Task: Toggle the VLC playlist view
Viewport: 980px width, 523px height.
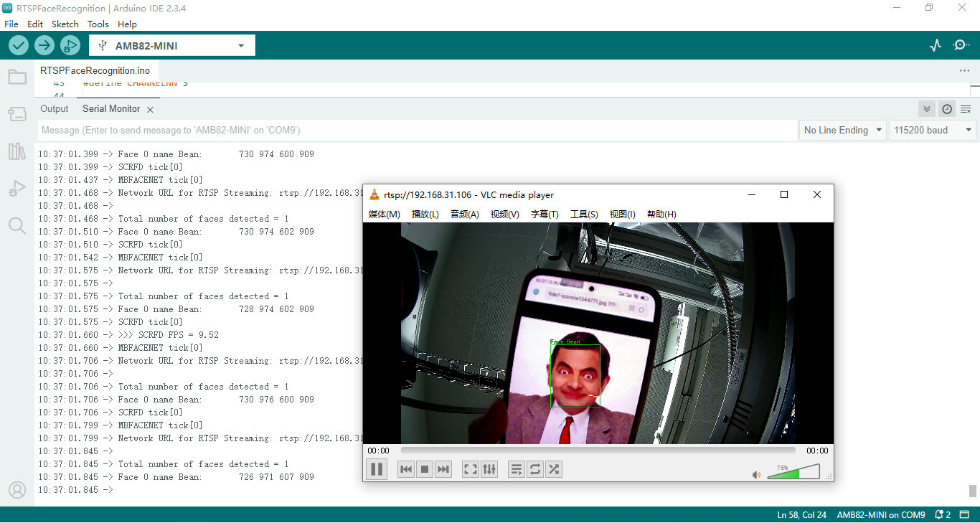Action: (x=517, y=469)
